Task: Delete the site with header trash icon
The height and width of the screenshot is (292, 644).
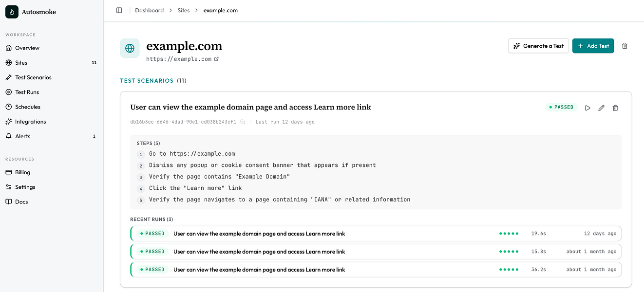Action: (625, 46)
